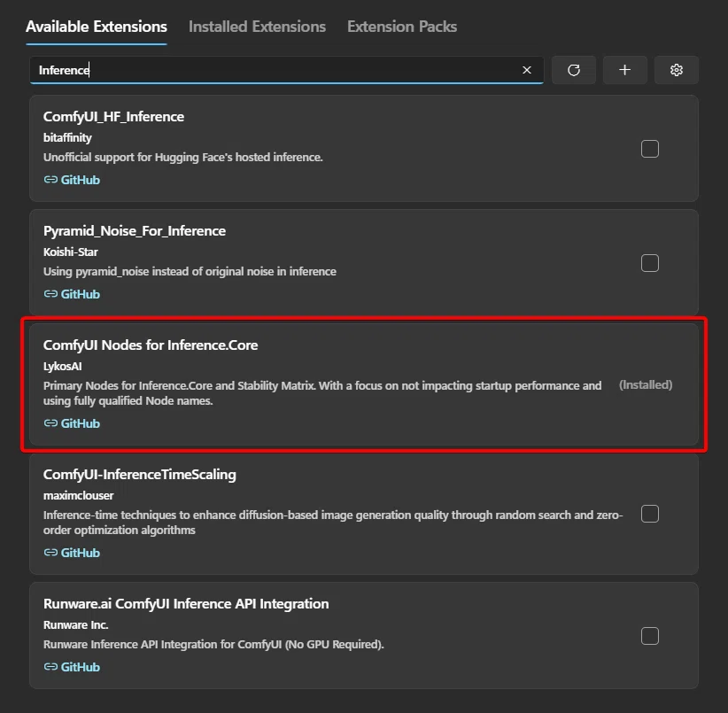Viewport: 728px width, 713px height.
Task: Click the No GPU Required description
Action: (x=213, y=644)
